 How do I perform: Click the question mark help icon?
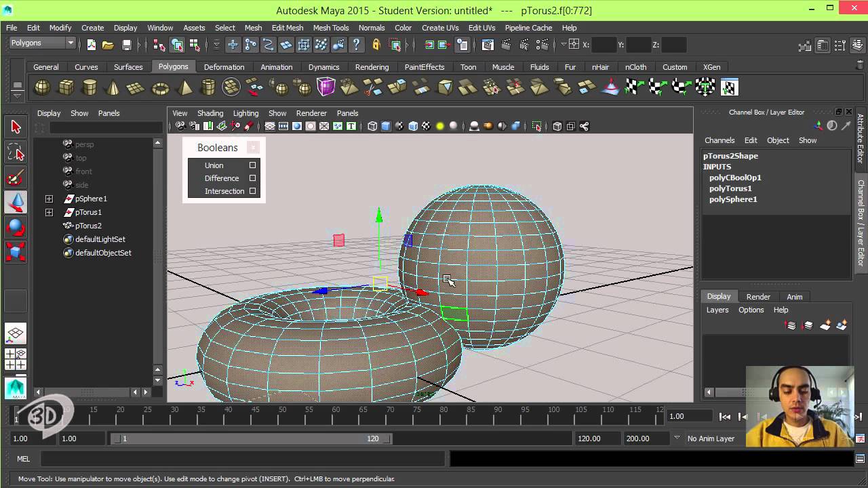pyautogui.click(x=357, y=45)
